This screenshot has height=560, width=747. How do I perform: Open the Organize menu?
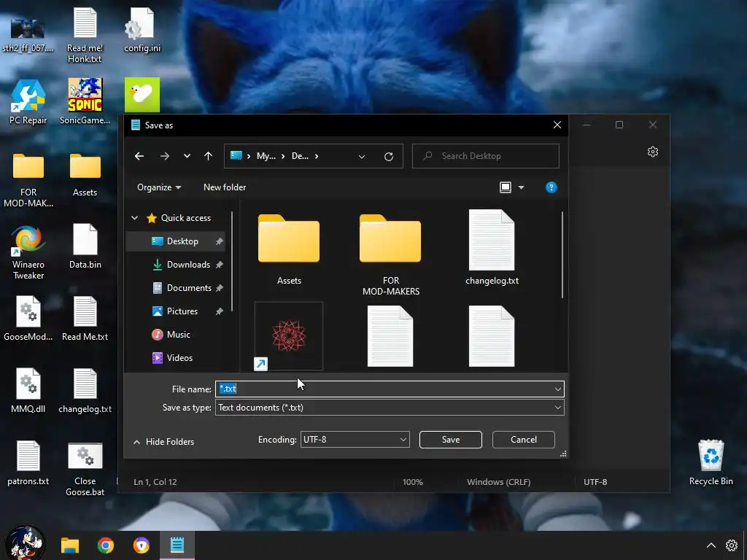click(158, 187)
